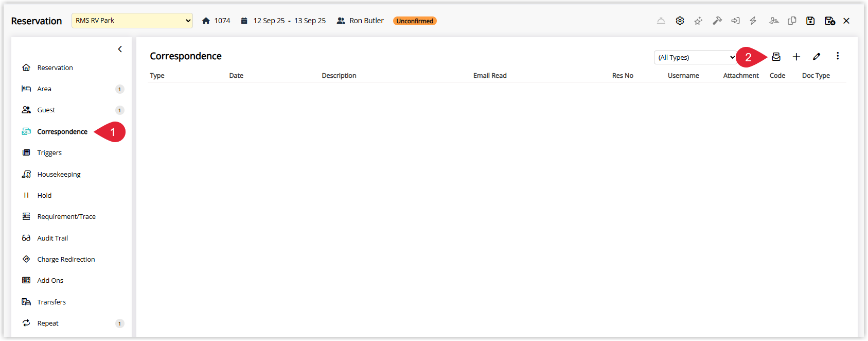
Task: Open the Transfers section
Action: pos(51,302)
